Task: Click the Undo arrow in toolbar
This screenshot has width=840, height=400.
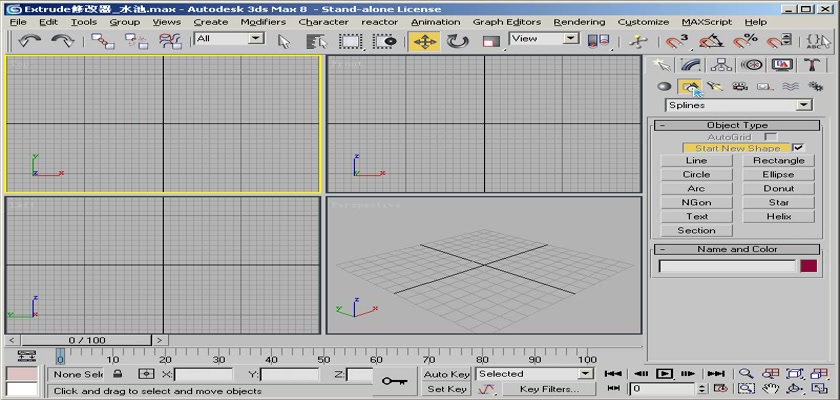Action: click(29, 41)
